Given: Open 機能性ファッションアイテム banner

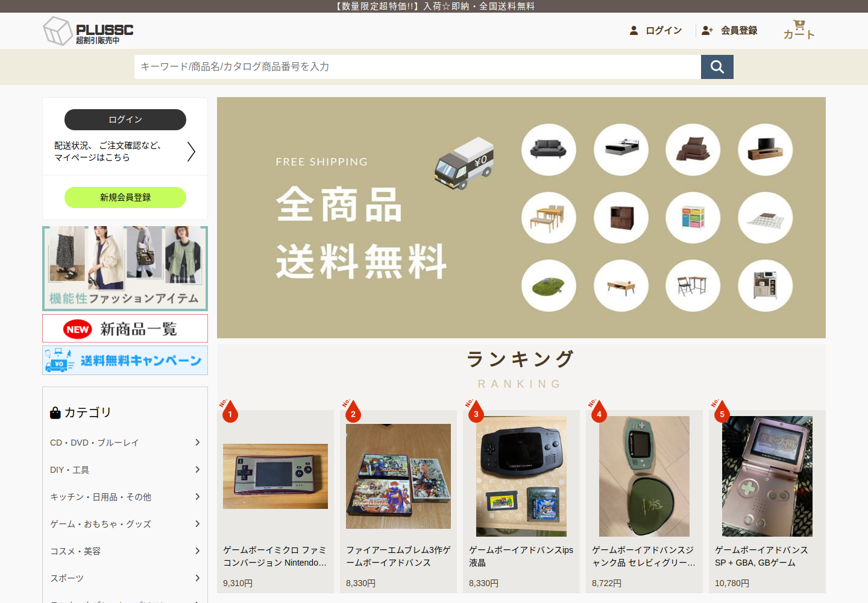Looking at the screenshot, I should [125, 268].
